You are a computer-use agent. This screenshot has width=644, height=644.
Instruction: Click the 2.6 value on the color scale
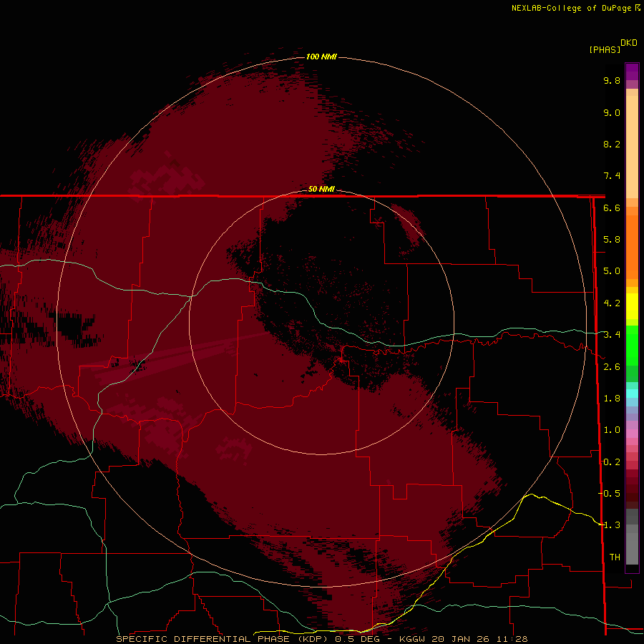coord(612,367)
